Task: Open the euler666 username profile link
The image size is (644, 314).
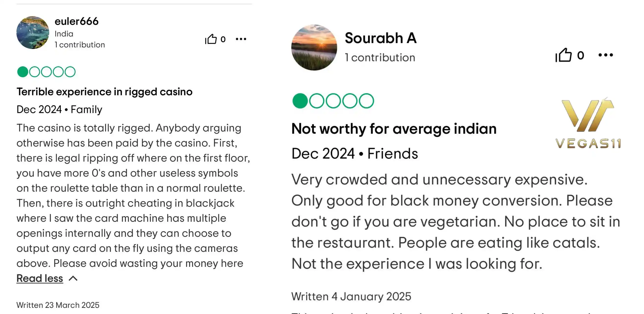Action: pyautogui.click(x=76, y=22)
